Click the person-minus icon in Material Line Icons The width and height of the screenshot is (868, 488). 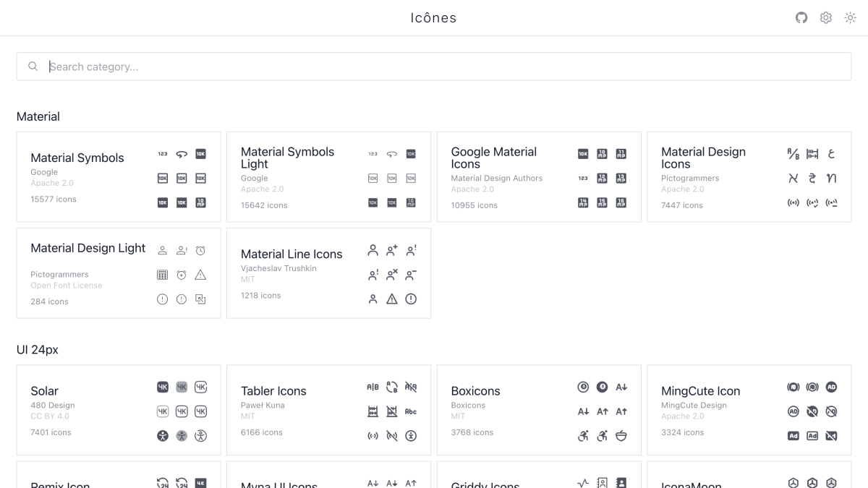pos(411,275)
